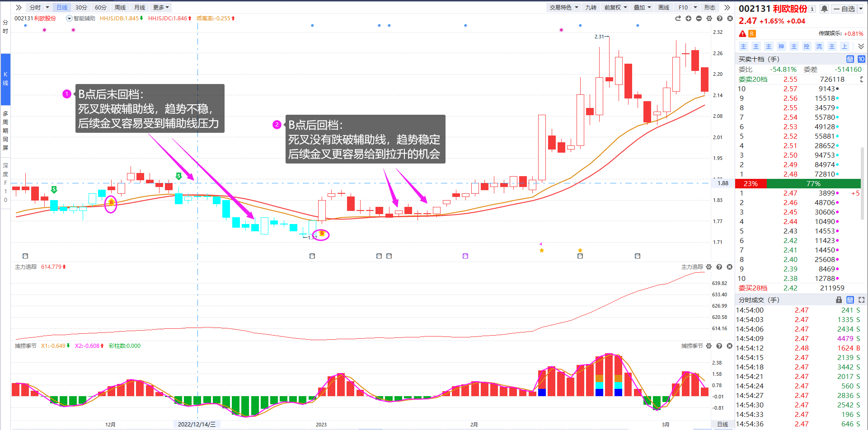
Task: Switch to 60分 chart period
Action: [x=101, y=8]
